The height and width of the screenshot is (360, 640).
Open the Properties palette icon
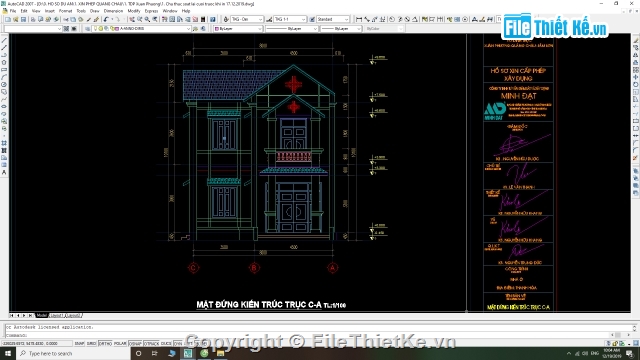tap(164, 19)
